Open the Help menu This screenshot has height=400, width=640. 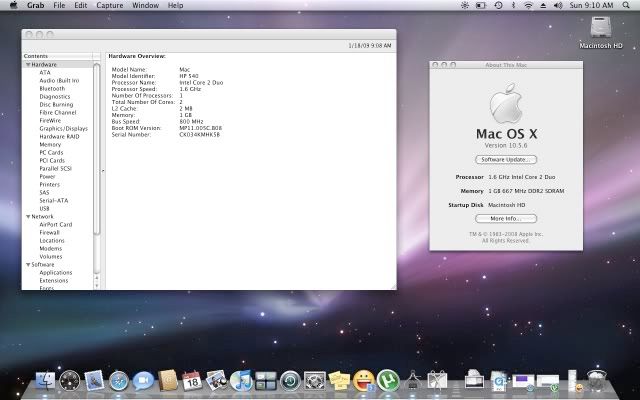pyautogui.click(x=175, y=5)
